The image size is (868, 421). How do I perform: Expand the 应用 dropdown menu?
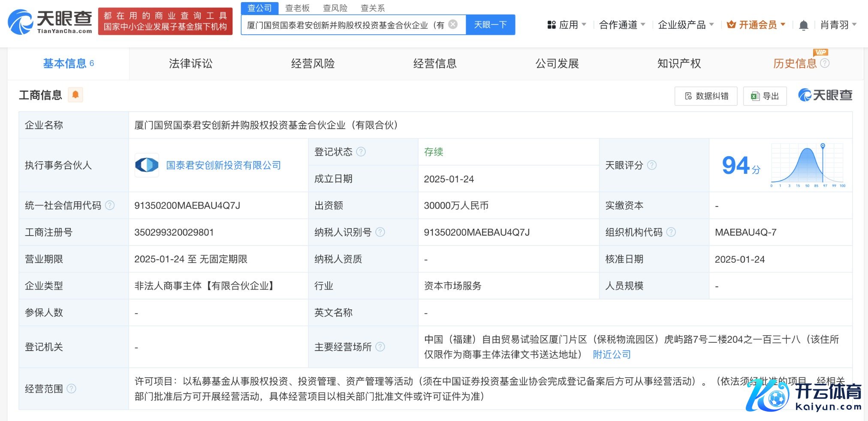[x=567, y=25]
